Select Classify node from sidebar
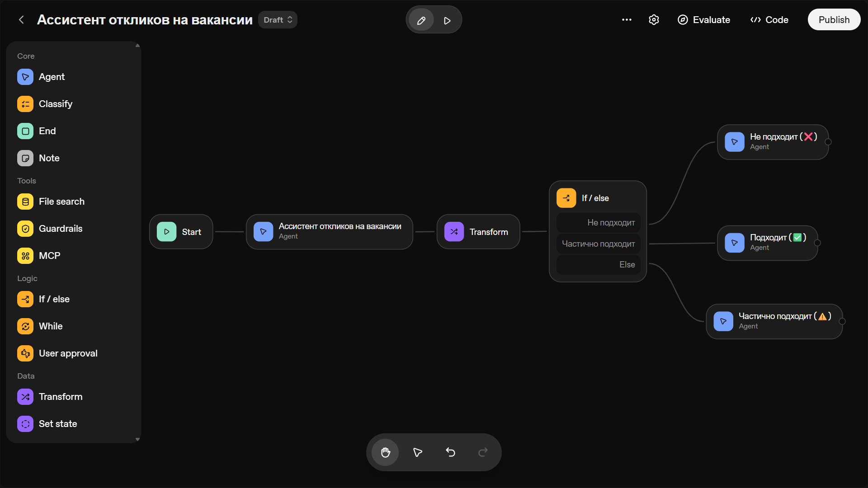 click(x=55, y=104)
